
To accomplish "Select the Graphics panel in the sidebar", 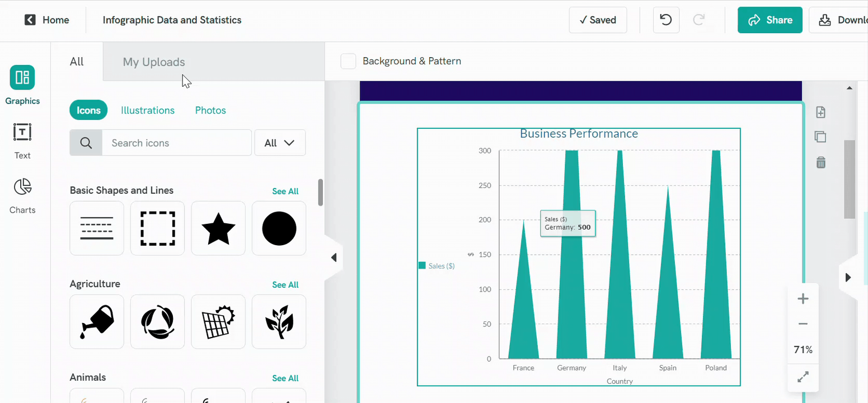I will [x=22, y=84].
